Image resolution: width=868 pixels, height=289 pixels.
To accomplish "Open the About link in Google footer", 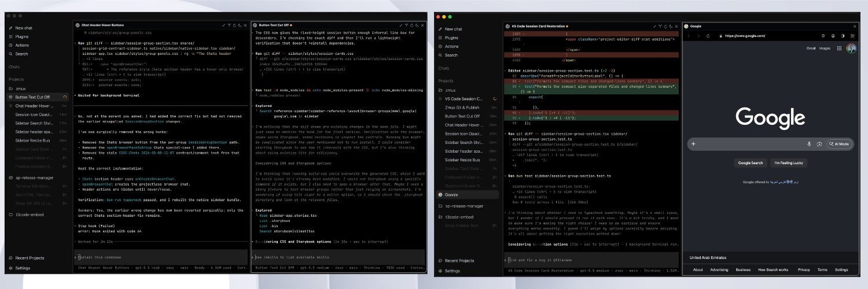I will pos(698,269).
